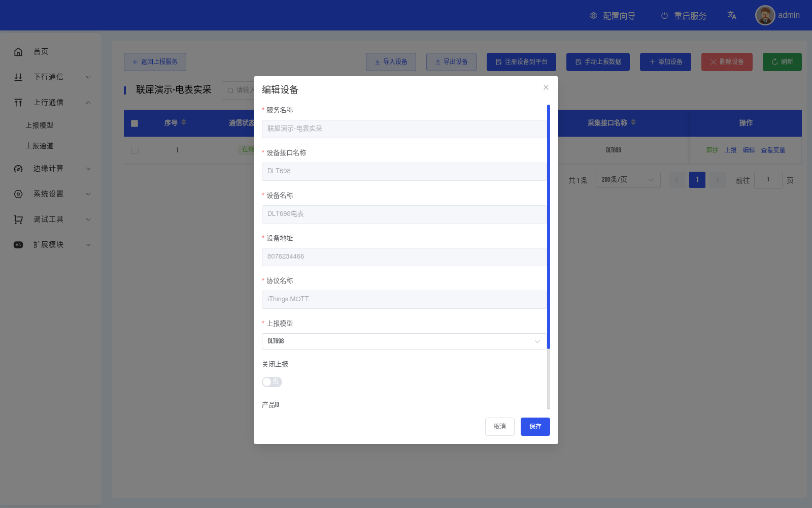This screenshot has height=508, width=812.
Task: Click the 删除设备 button
Action: pos(727,62)
